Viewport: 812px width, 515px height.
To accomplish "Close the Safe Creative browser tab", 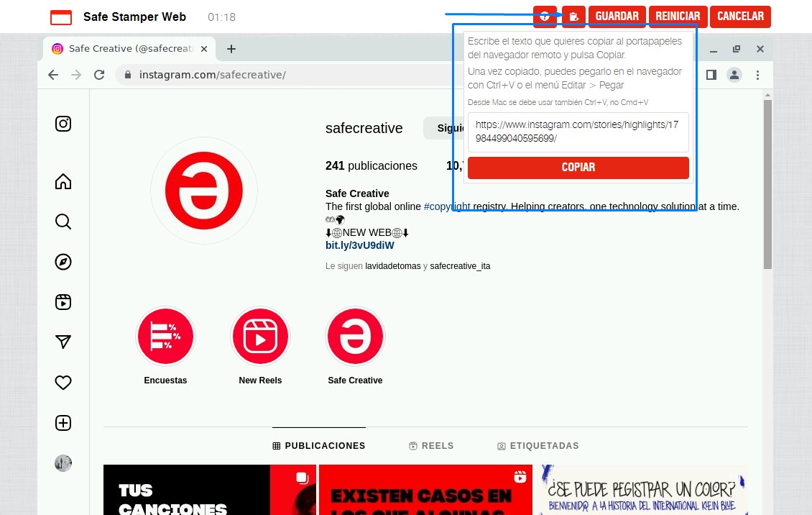I will pos(204,49).
